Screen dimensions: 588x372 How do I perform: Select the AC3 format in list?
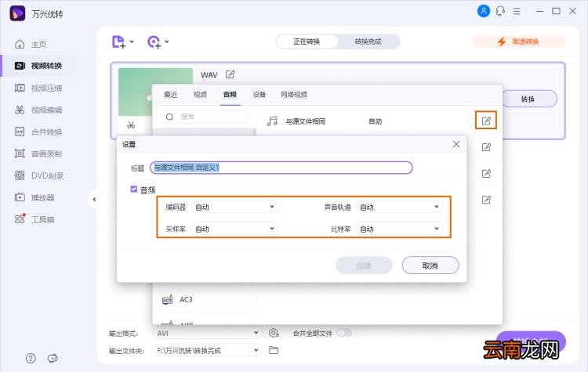205,300
